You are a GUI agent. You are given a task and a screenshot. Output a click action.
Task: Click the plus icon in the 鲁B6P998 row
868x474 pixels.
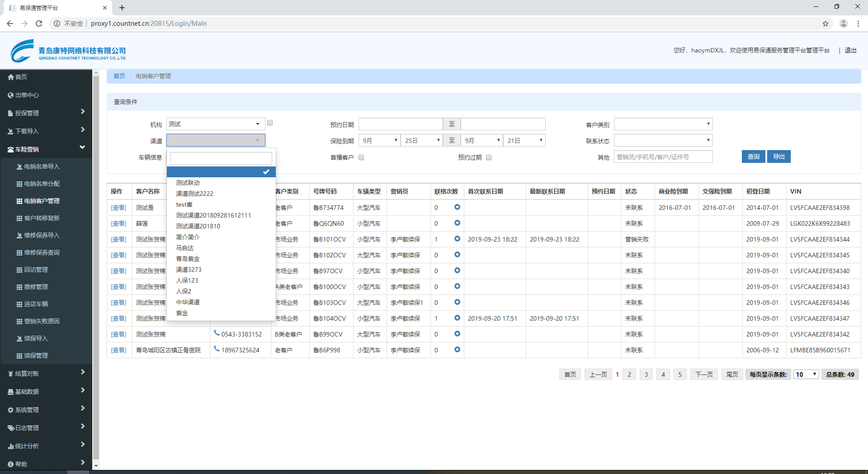coord(457,350)
